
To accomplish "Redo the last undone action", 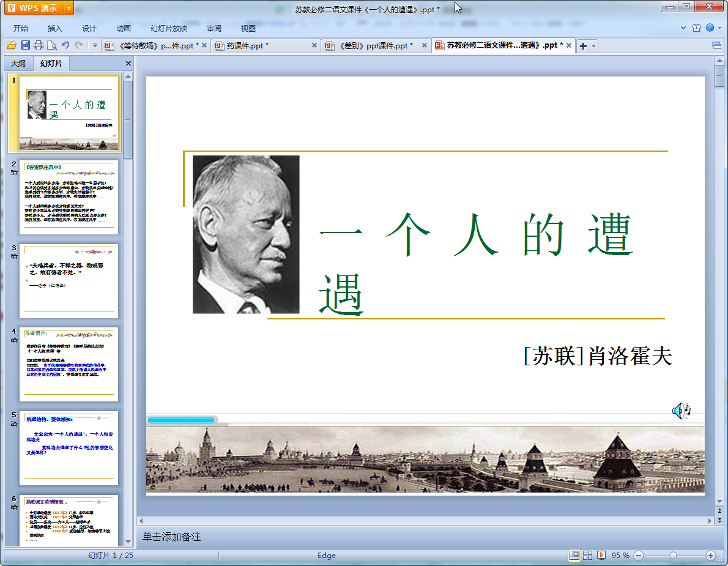I will click(x=79, y=45).
